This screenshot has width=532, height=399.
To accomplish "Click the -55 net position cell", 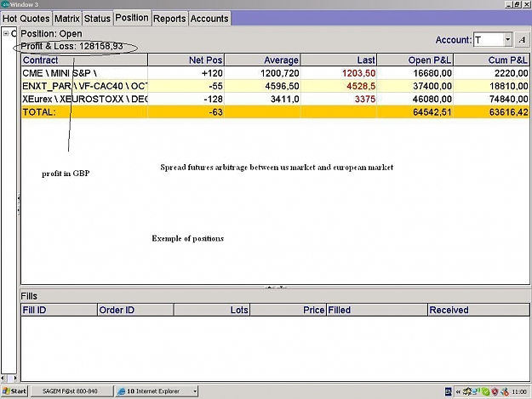I will [x=186, y=86].
